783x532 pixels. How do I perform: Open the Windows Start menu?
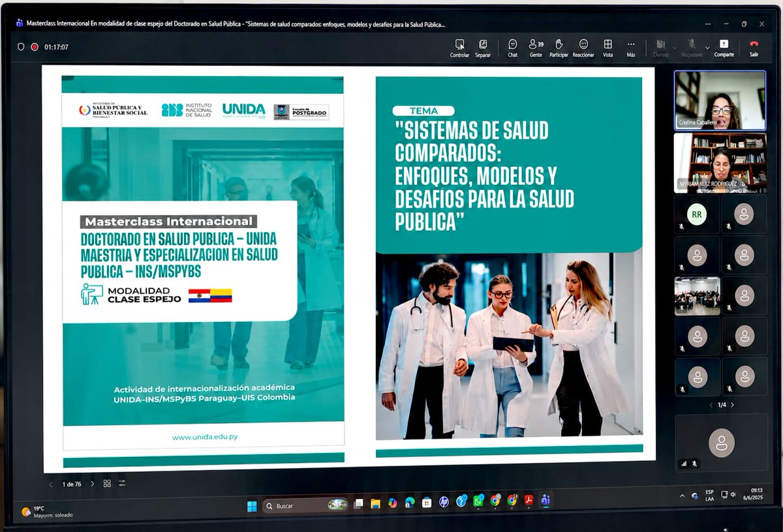coord(252,506)
